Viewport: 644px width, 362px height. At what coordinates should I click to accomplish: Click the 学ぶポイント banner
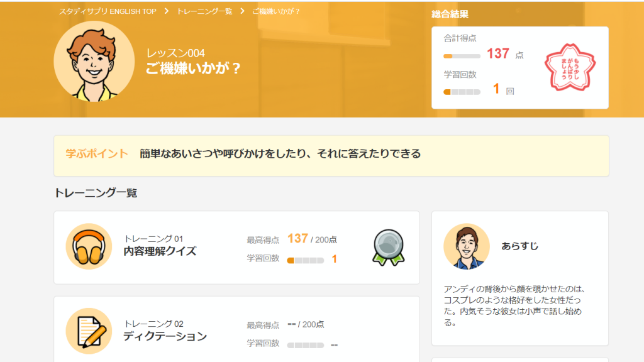coord(331,154)
